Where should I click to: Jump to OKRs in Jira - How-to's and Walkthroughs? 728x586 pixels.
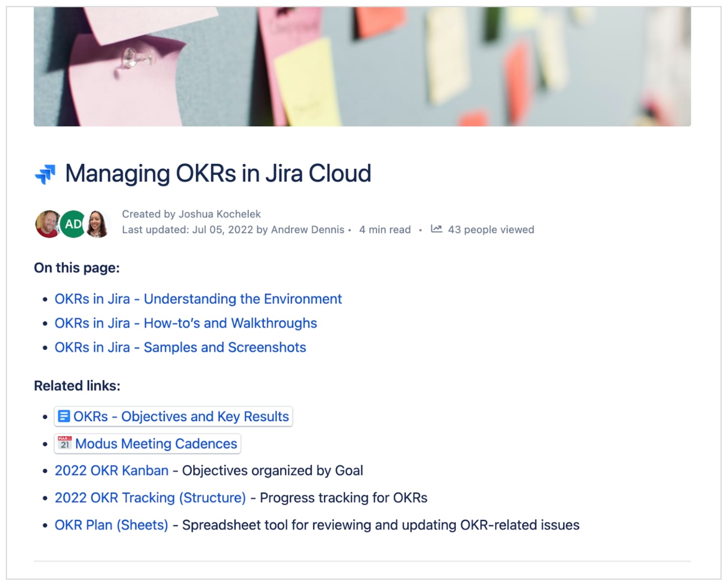(186, 323)
